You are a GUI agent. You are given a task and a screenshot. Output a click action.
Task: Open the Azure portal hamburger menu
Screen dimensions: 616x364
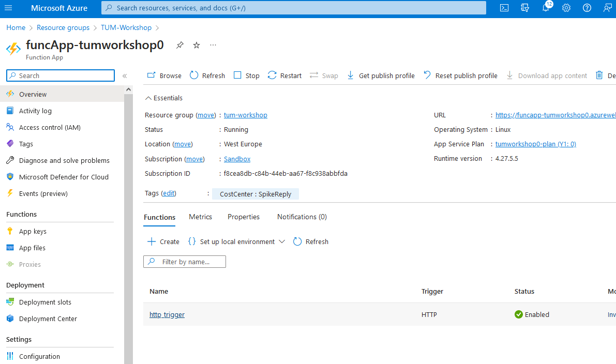click(8, 8)
